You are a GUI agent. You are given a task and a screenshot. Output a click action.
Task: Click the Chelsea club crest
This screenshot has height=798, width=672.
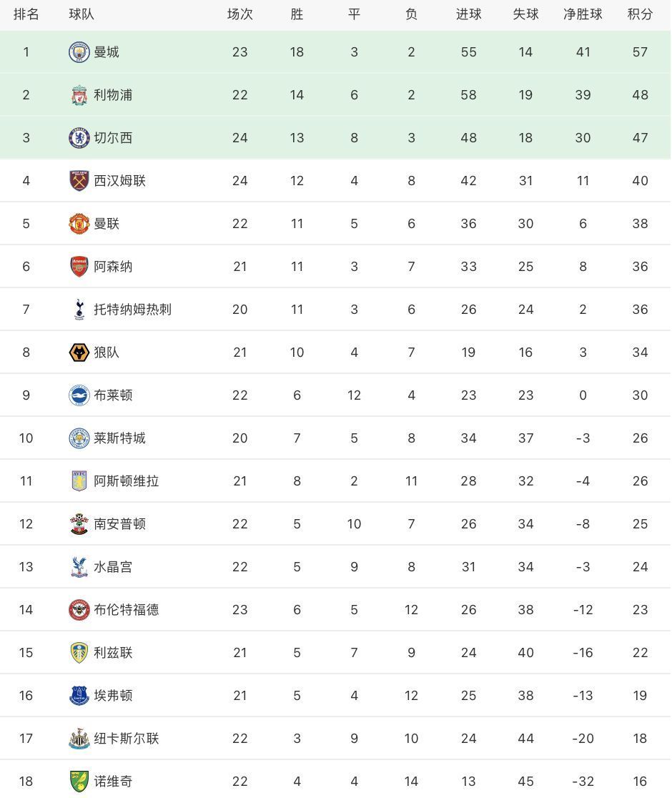[x=79, y=138]
